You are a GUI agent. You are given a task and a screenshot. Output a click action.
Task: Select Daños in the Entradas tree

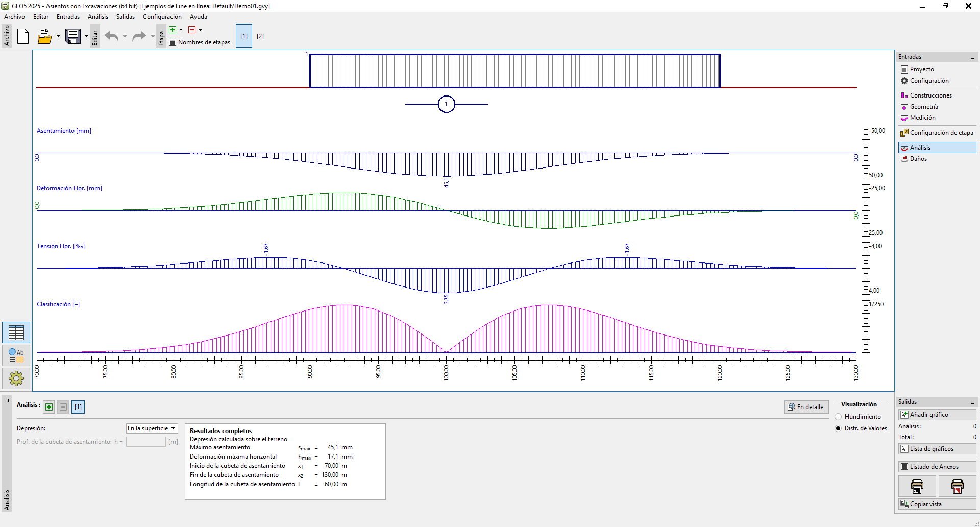918,159
